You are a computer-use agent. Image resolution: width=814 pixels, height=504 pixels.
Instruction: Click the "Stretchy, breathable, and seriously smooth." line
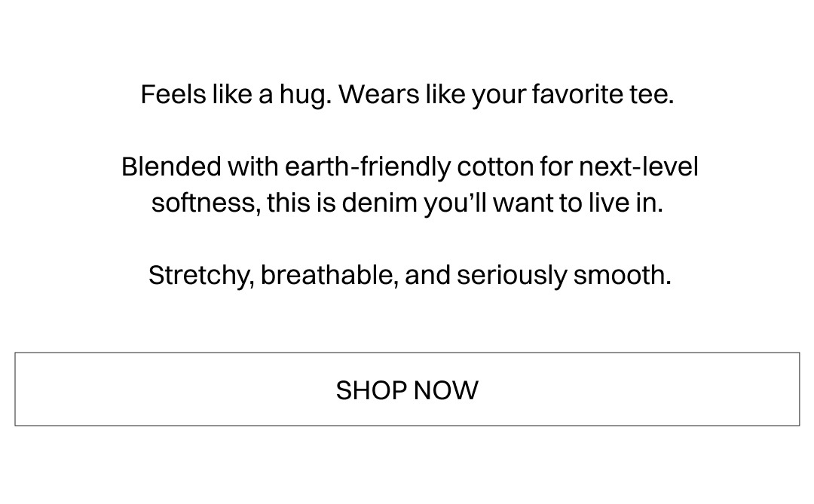409,275
